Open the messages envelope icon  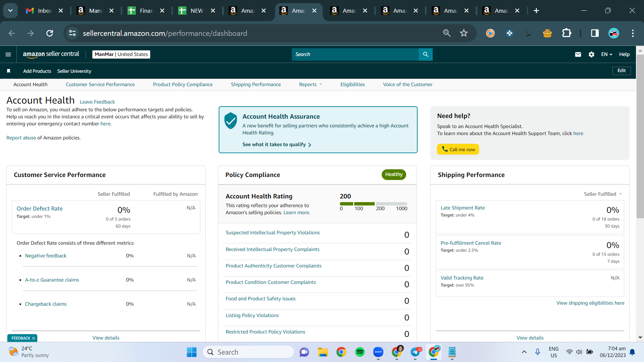coord(578,54)
